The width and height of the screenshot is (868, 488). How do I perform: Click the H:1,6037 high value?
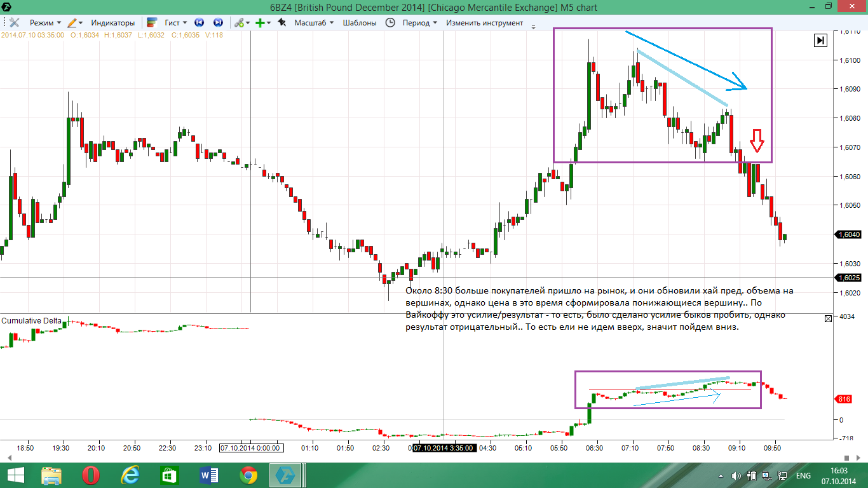(x=118, y=35)
